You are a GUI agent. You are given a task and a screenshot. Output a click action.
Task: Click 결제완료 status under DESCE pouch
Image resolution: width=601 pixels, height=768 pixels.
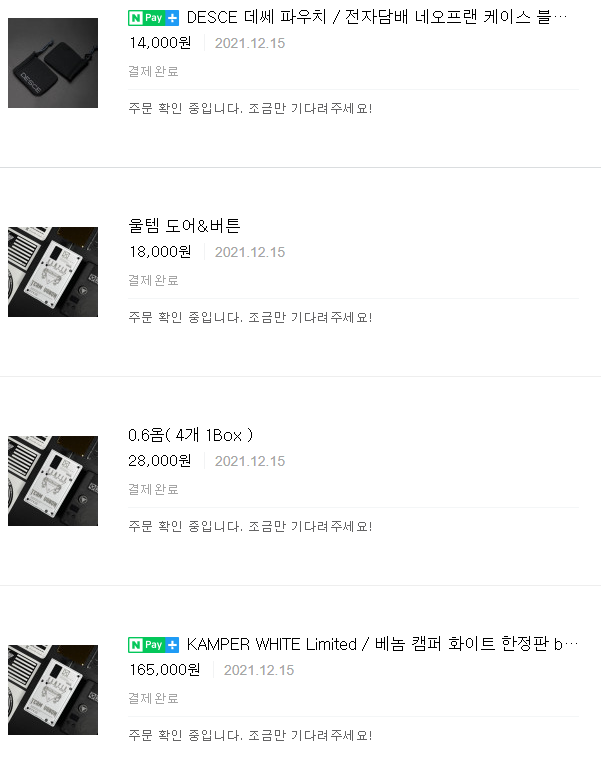click(x=153, y=72)
